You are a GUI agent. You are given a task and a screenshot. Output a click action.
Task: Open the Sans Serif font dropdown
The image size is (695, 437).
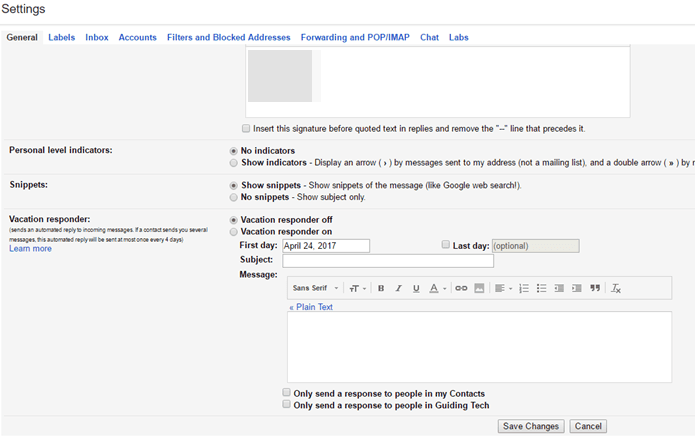(315, 288)
